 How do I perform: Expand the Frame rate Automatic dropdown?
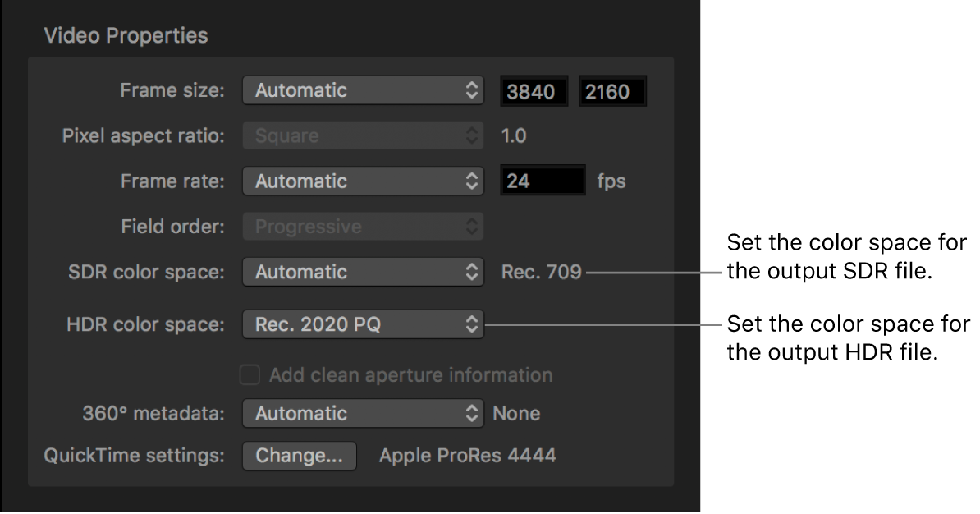click(363, 181)
